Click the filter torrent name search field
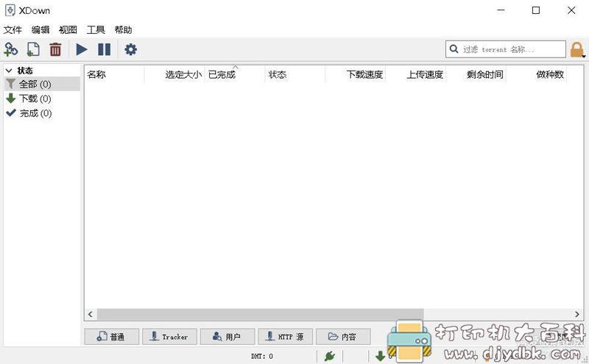The image size is (589, 364). (x=506, y=49)
